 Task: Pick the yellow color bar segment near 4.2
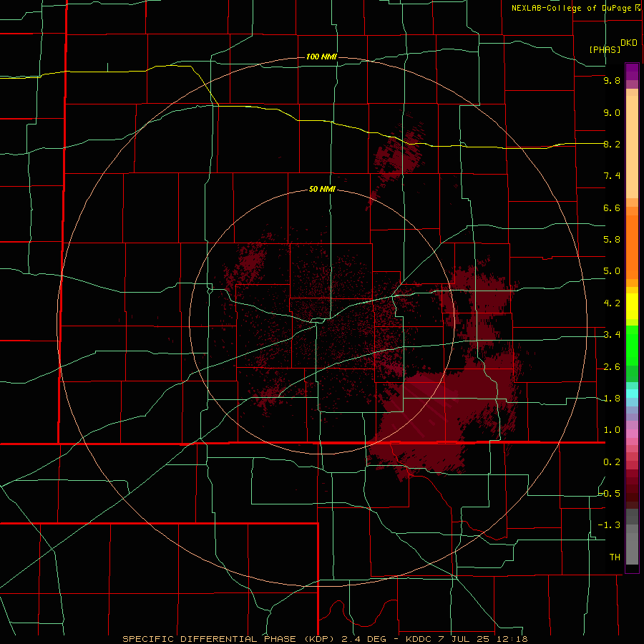(632, 306)
